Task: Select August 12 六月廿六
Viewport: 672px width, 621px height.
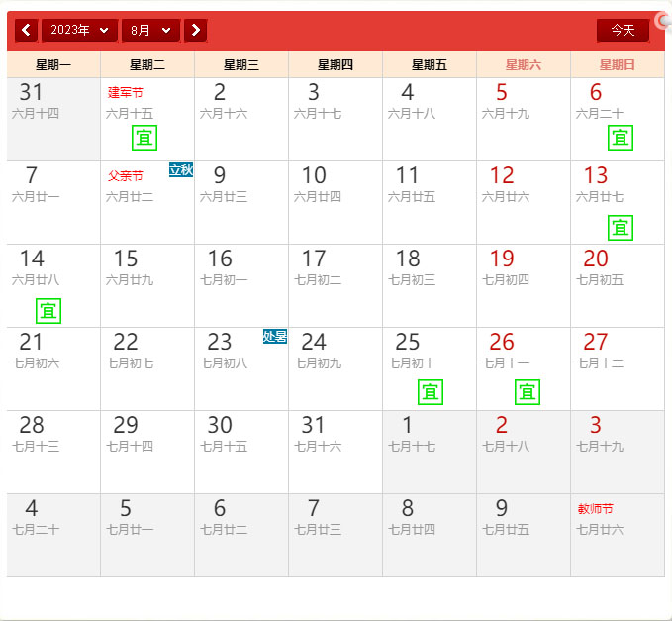Action: click(x=524, y=202)
